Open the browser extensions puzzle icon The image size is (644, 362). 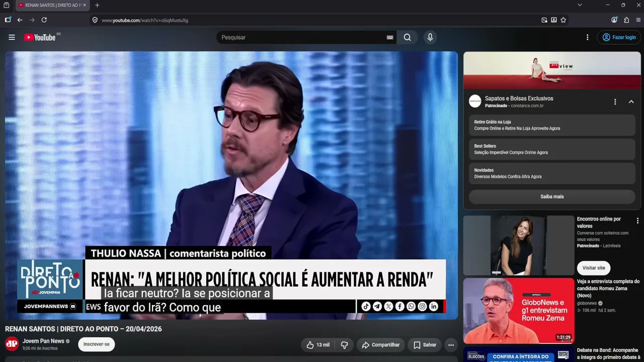coord(626,20)
